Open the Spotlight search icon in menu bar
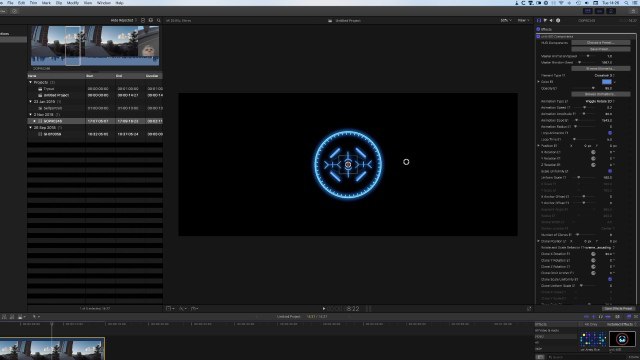Image resolution: width=640 pixels, height=360 pixels. pyautogui.click(x=626, y=3)
